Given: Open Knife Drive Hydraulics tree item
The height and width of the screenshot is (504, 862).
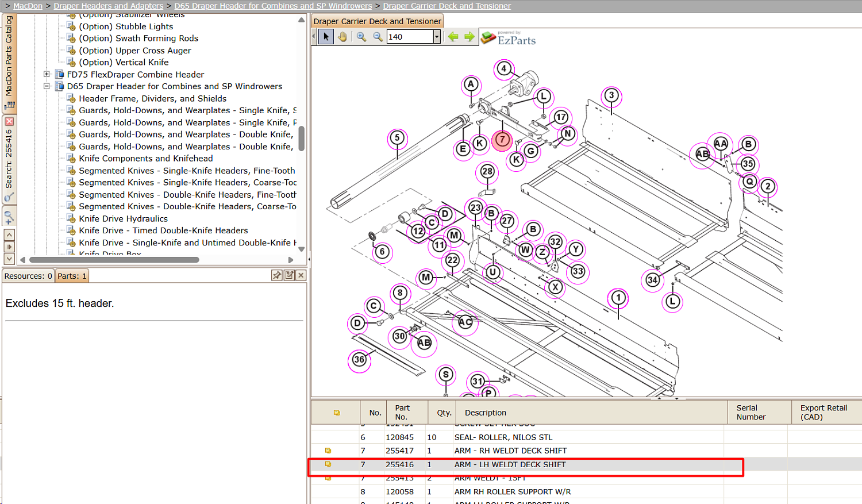Looking at the screenshot, I should pyautogui.click(x=124, y=218).
